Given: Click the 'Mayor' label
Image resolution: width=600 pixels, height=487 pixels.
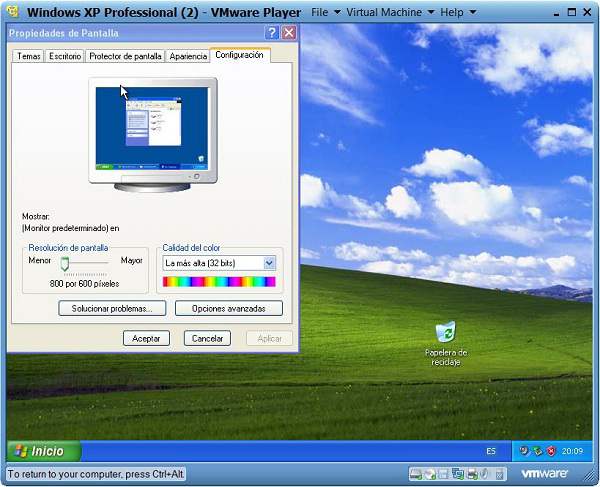Looking at the screenshot, I should pos(132,260).
